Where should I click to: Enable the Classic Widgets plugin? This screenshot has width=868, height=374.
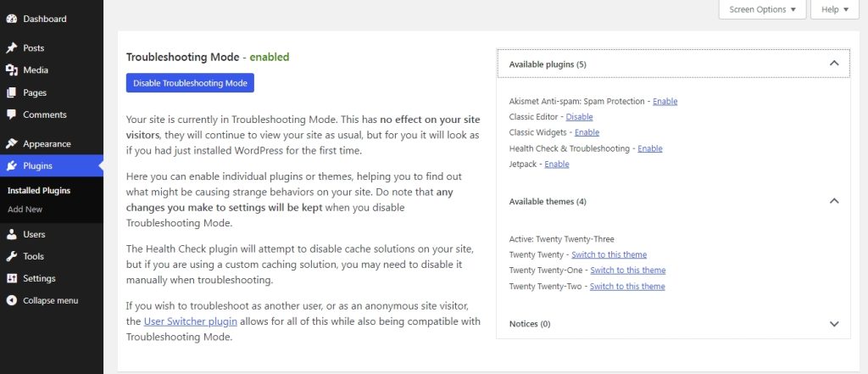tap(587, 132)
